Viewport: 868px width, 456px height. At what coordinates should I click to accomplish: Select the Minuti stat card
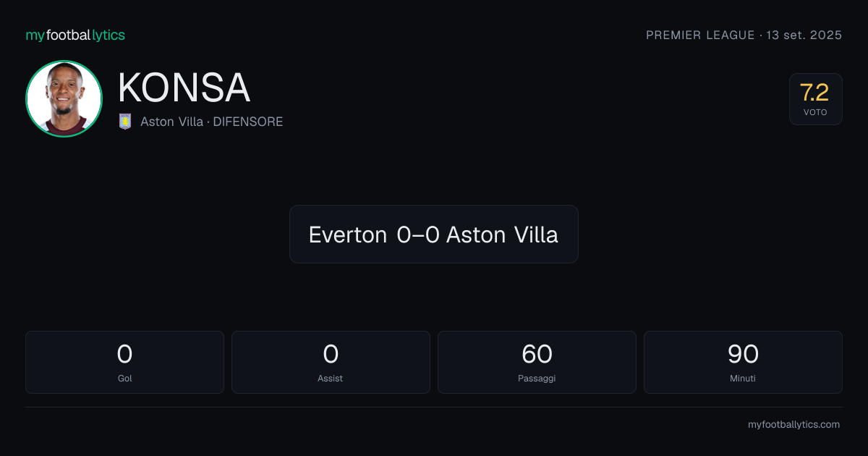click(x=743, y=362)
